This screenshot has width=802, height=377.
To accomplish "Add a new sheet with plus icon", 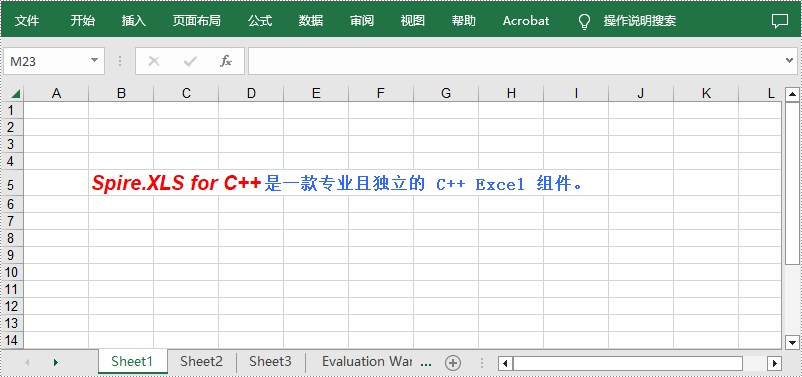I will coord(453,363).
